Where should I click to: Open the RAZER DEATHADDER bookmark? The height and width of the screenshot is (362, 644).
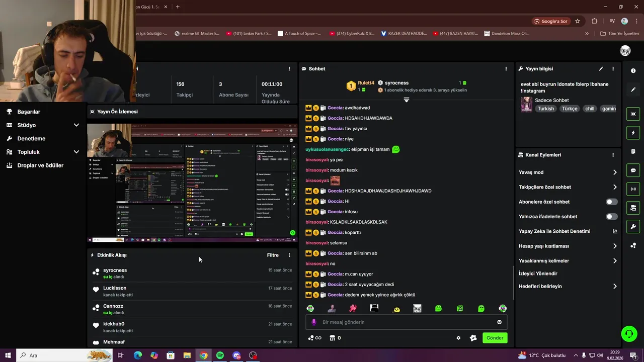pos(404,34)
